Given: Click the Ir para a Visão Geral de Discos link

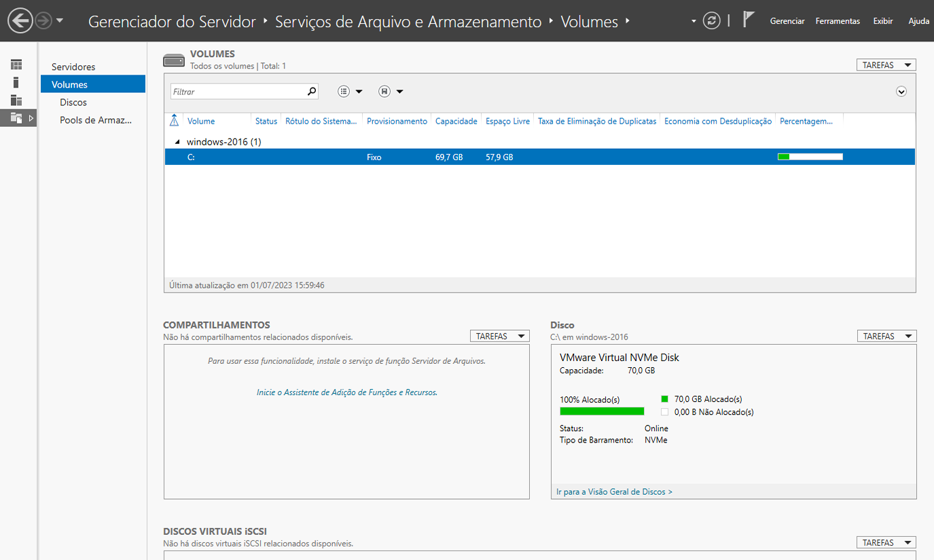Looking at the screenshot, I should (614, 491).
